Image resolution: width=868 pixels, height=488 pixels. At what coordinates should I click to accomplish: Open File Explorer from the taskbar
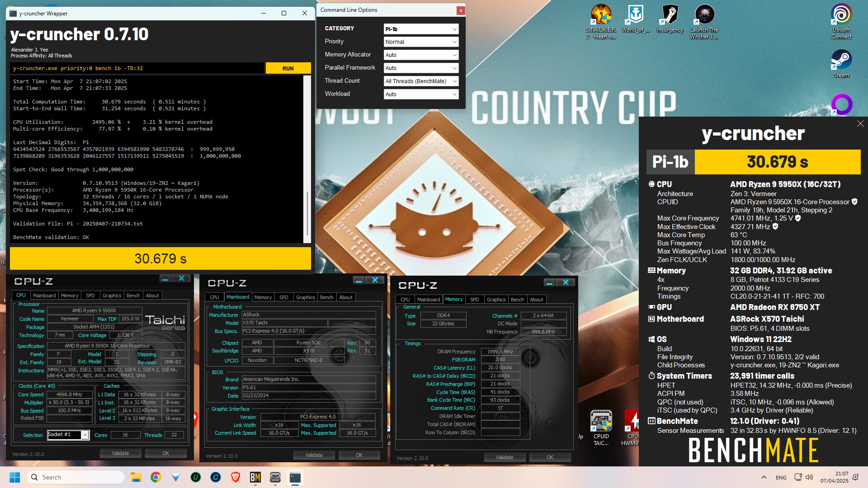point(136,477)
